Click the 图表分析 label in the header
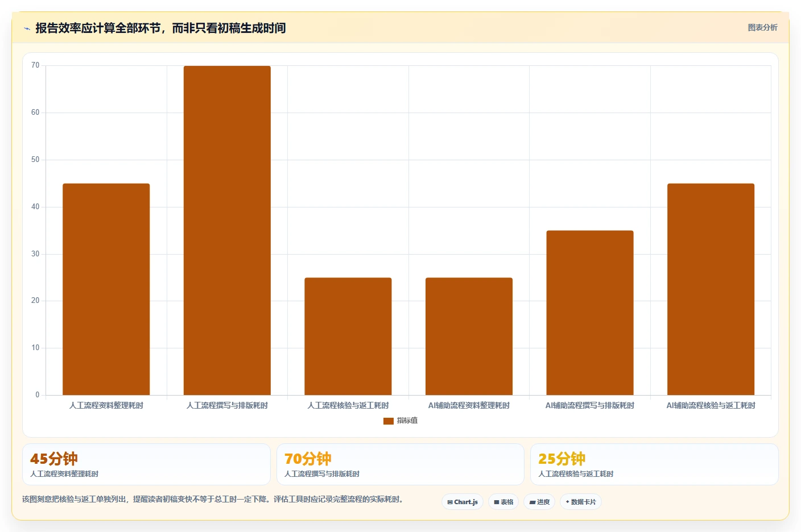This screenshot has width=801, height=532. pos(762,27)
